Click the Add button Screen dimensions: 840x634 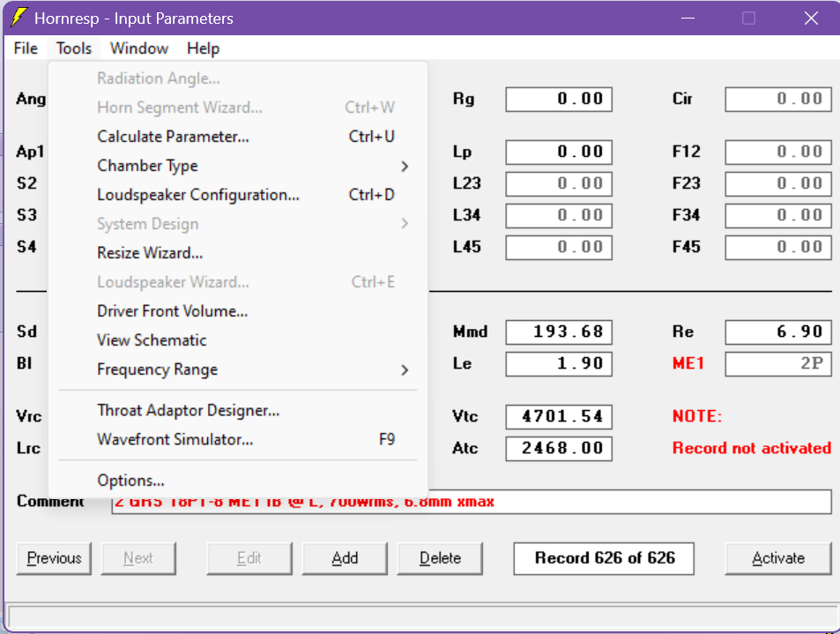point(345,558)
